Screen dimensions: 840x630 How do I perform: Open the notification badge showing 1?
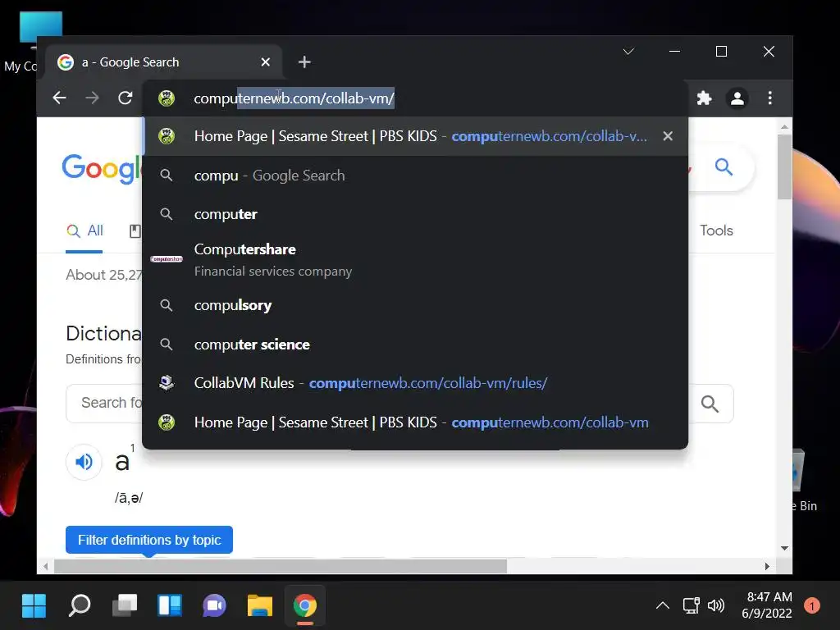812,605
